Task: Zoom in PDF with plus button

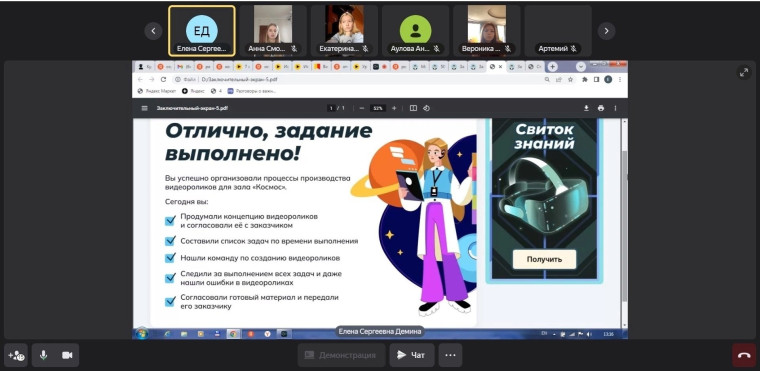Action: 394,108
